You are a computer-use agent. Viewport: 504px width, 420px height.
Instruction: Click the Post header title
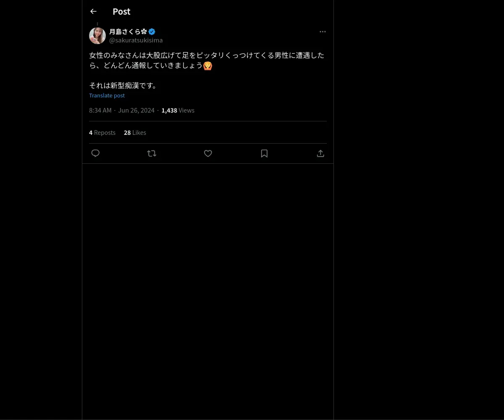pos(121,11)
